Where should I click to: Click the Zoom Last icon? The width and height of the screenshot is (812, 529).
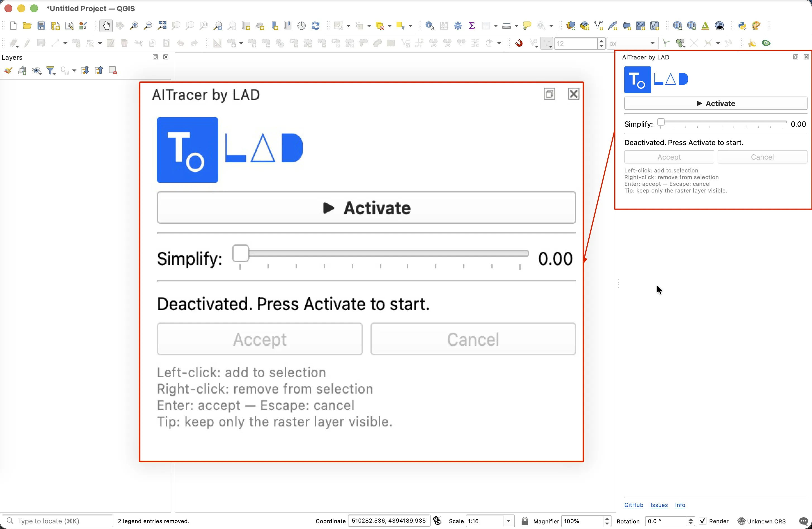pos(218,26)
